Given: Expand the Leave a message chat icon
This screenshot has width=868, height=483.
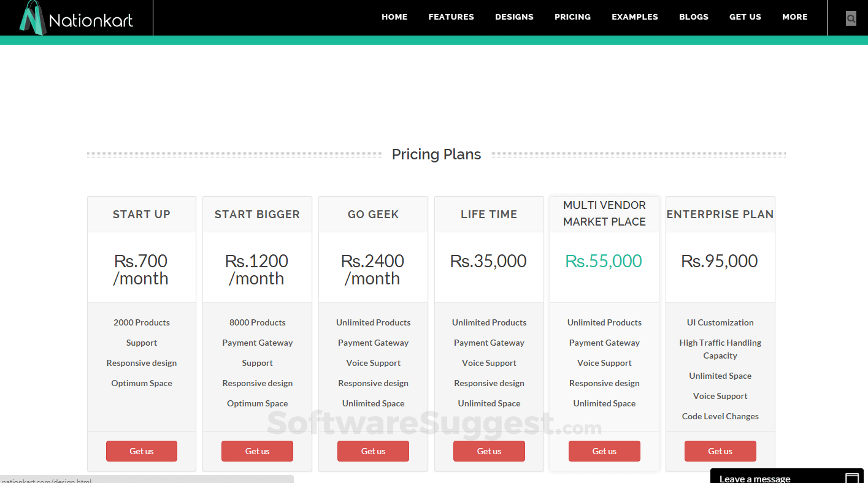Looking at the screenshot, I should coord(851,478).
